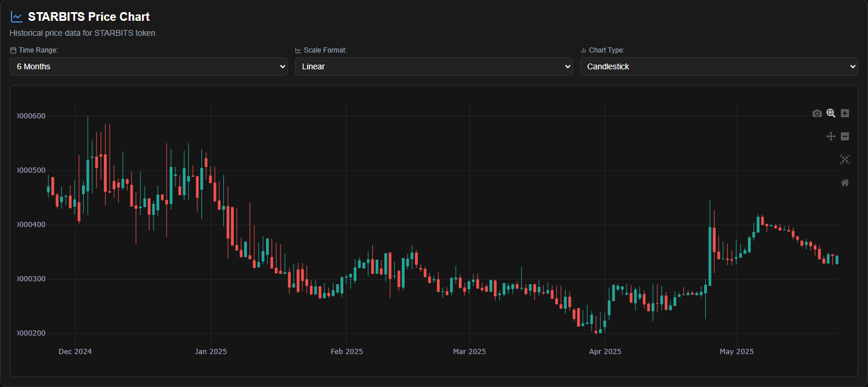Click the chart-line icon beside STARBITS title
Viewport: 868px width, 387px height.
coord(17,17)
